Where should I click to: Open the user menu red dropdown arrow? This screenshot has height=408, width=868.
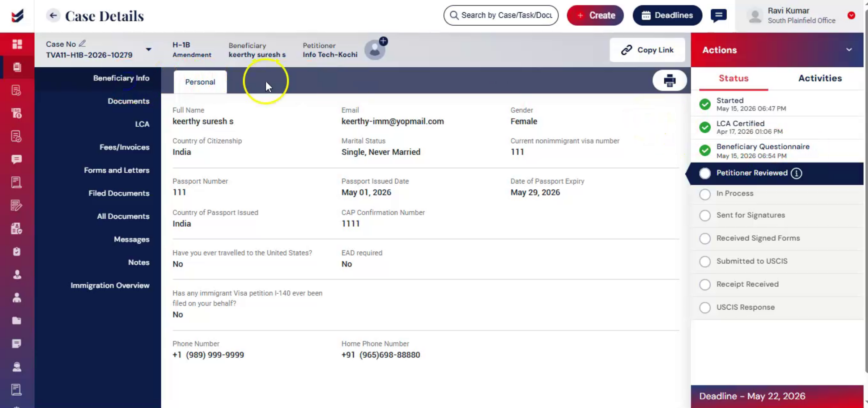point(851,15)
